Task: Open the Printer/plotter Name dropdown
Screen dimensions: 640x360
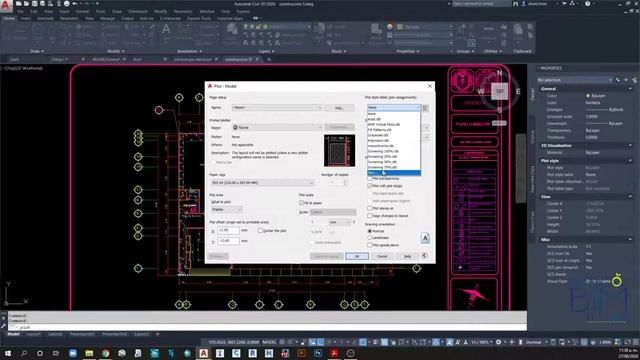Action: pyautogui.click(x=277, y=127)
